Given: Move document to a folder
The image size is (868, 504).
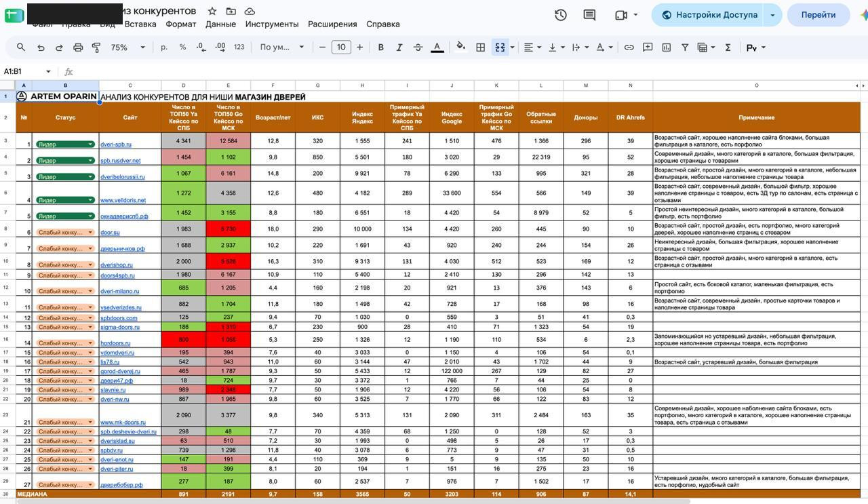Looking at the screenshot, I should pos(231,11).
